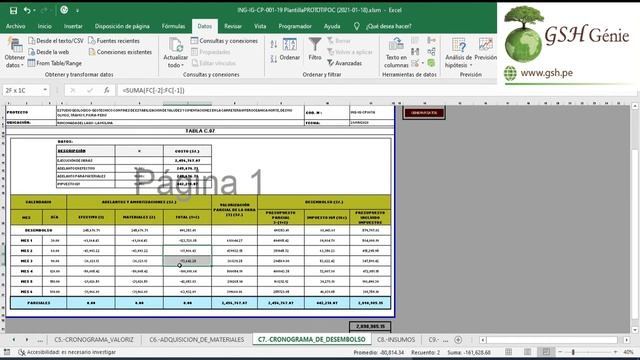Image resolution: width=640 pixels, height=360 pixels.
Task: Click Texto en columnas tool
Action: [x=396, y=53]
